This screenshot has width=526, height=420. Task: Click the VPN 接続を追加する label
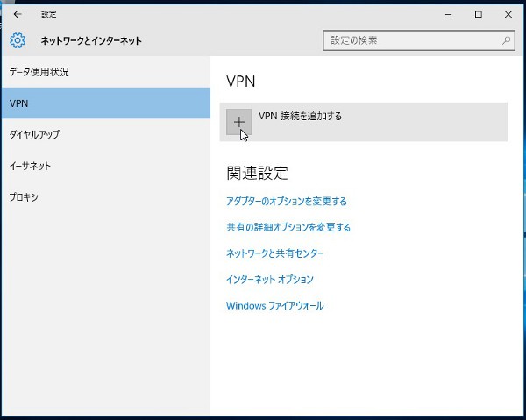click(300, 116)
